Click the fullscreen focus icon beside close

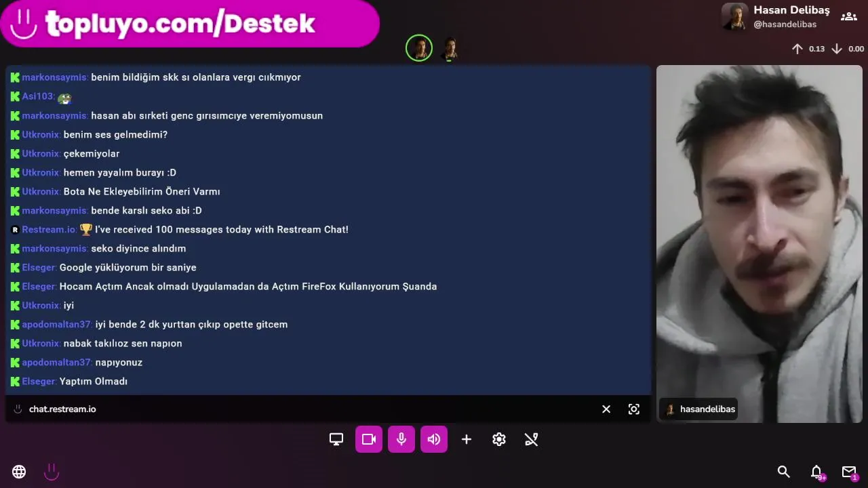[634, 409]
